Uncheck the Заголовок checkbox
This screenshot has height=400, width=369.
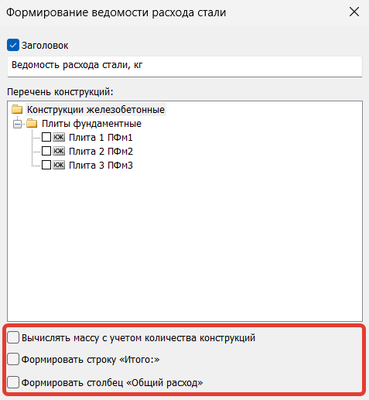pos(13,45)
